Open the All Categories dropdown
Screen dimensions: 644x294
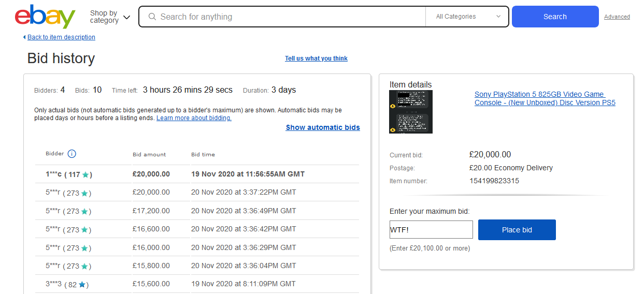click(468, 17)
